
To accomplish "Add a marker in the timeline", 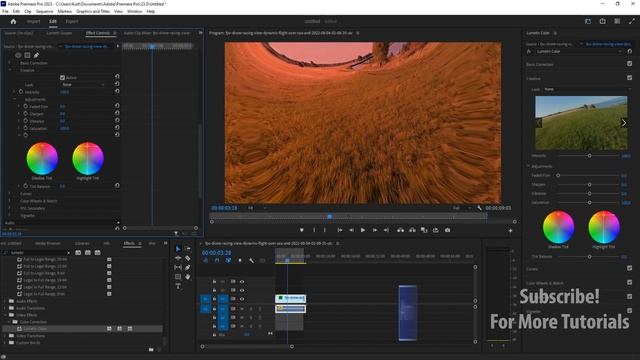I will coord(240,260).
